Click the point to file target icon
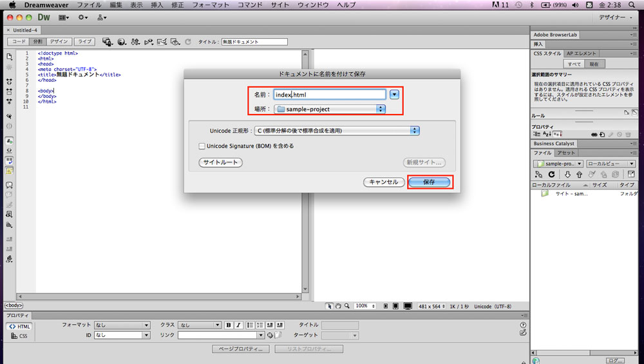This screenshot has width=644, height=364. pos(270,335)
